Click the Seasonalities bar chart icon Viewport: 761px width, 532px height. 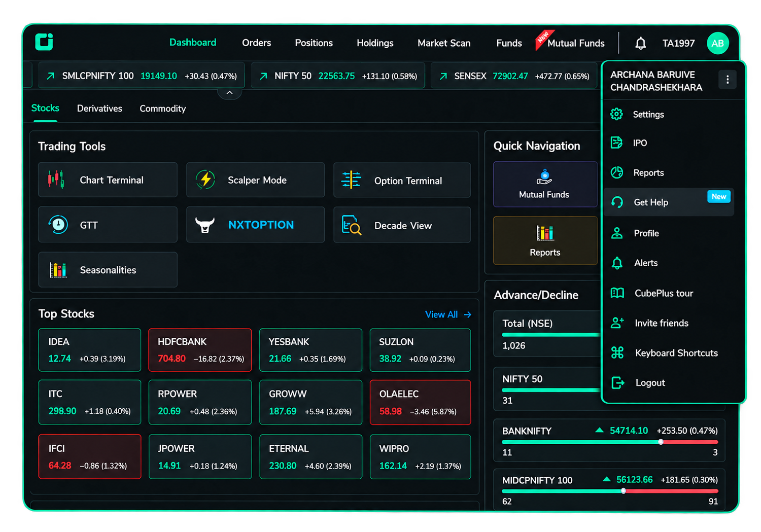click(58, 270)
